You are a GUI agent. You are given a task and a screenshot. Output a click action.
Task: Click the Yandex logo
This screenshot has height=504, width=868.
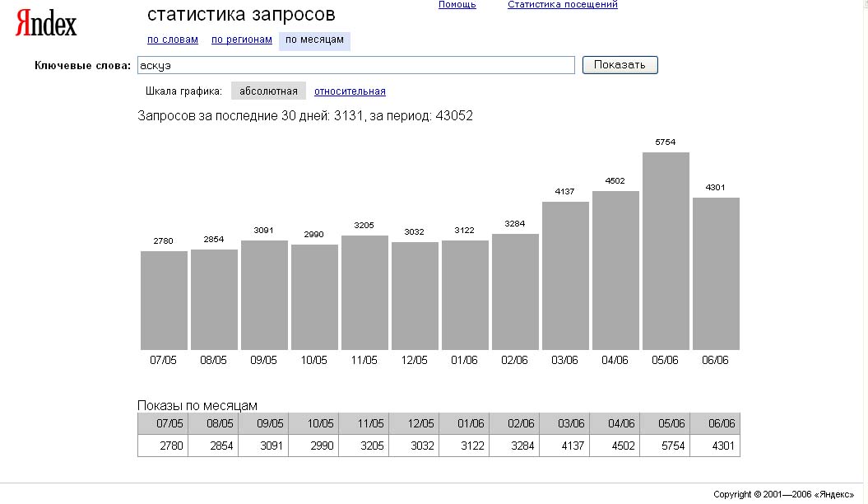pyautogui.click(x=46, y=25)
